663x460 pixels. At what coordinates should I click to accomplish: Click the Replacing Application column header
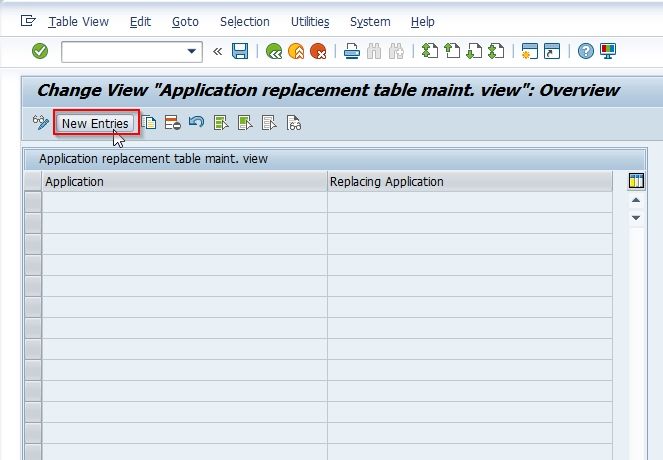470,181
